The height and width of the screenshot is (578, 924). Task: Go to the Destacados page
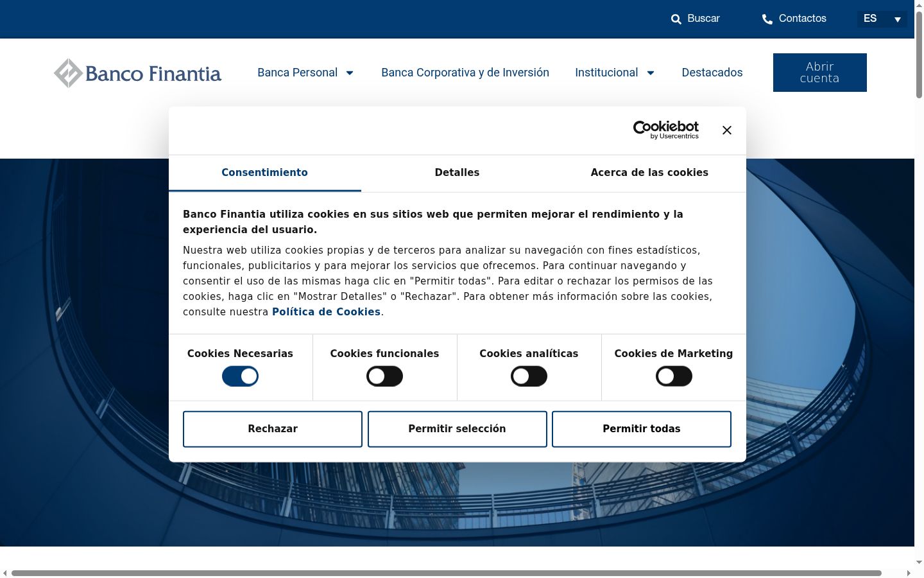pyautogui.click(x=712, y=73)
